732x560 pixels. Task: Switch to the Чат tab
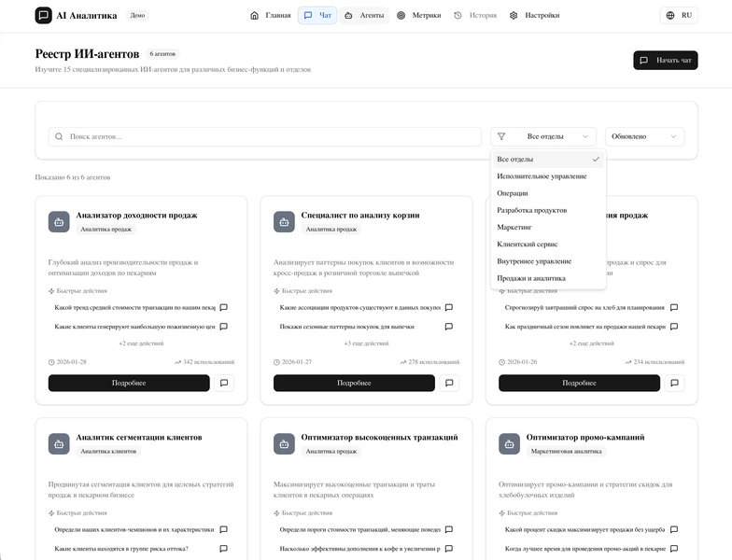tap(317, 15)
